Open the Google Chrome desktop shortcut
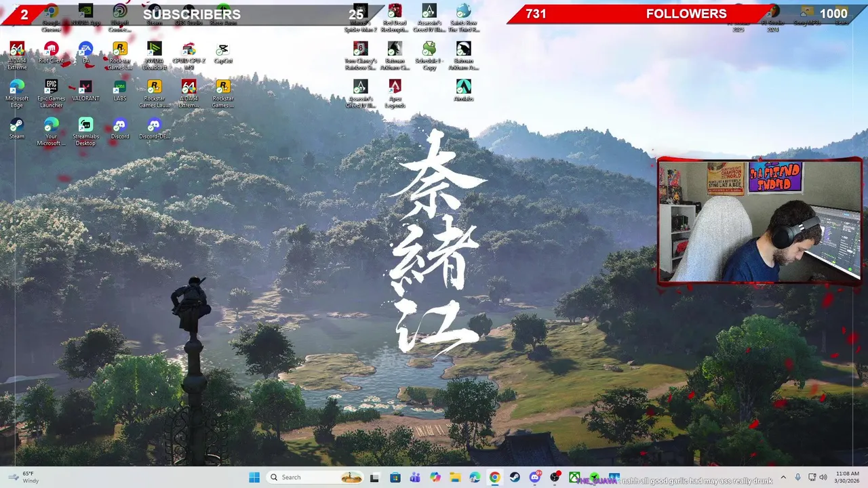The width and height of the screenshot is (868, 488). click(51, 18)
